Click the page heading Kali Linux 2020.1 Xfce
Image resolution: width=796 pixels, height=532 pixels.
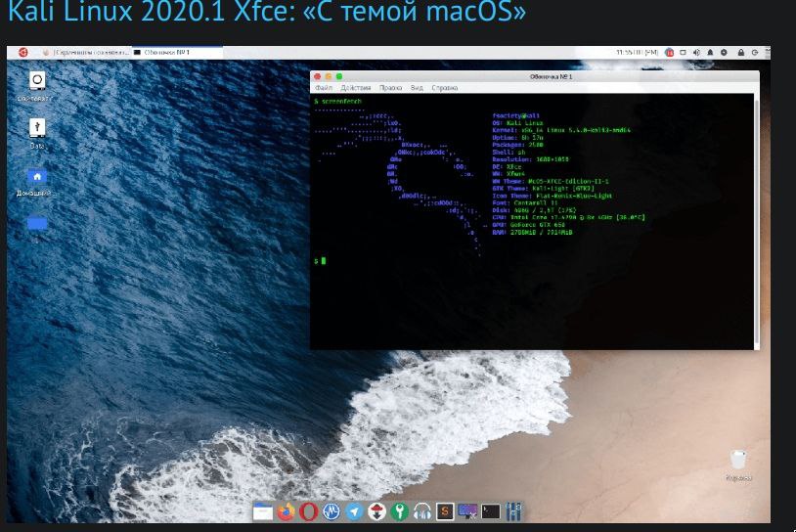(268, 11)
